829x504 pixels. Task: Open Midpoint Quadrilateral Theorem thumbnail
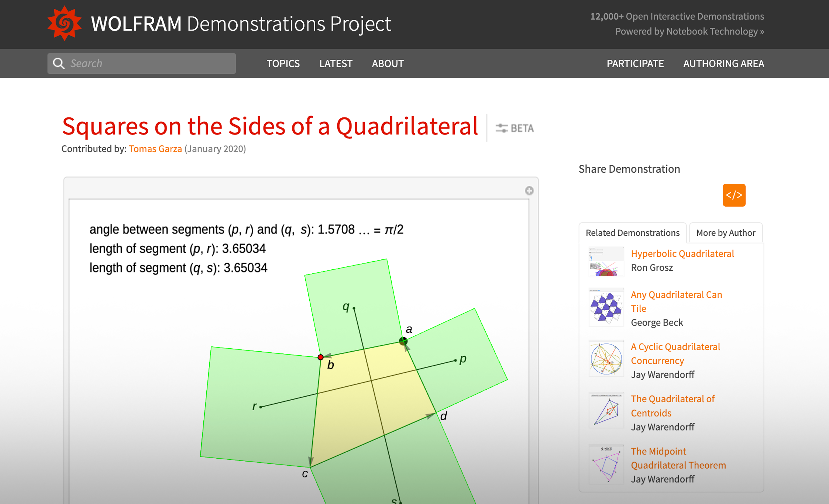pos(606,464)
